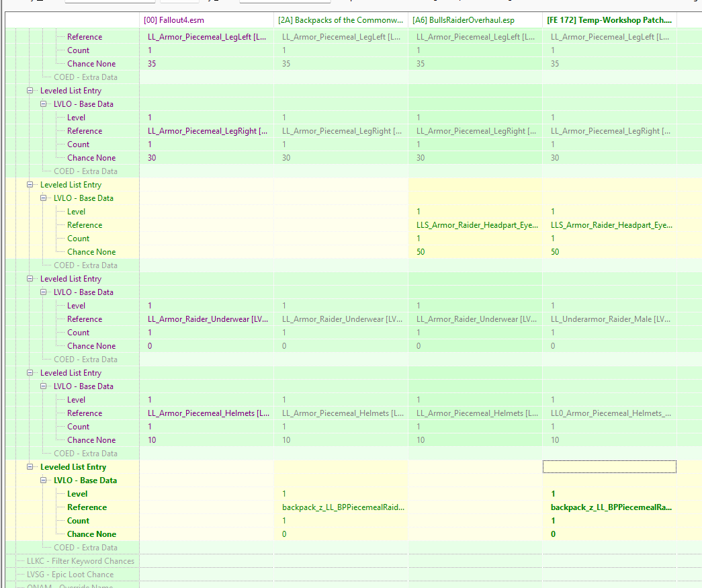Select the bold Count row label
The image size is (702, 588).
tap(78, 520)
